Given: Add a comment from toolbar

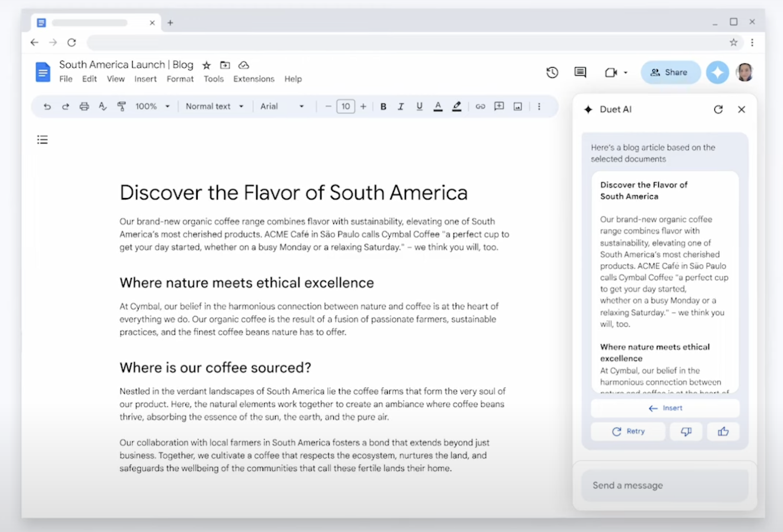Looking at the screenshot, I should pos(499,107).
